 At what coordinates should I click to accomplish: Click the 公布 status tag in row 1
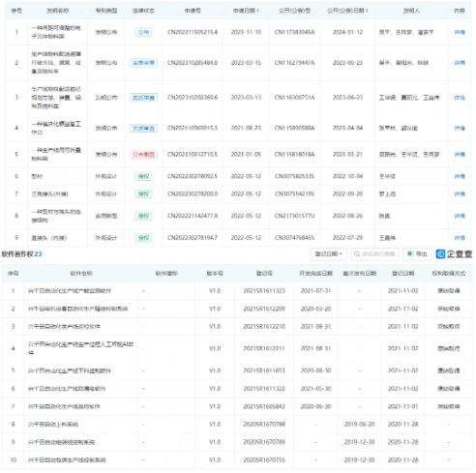click(143, 32)
